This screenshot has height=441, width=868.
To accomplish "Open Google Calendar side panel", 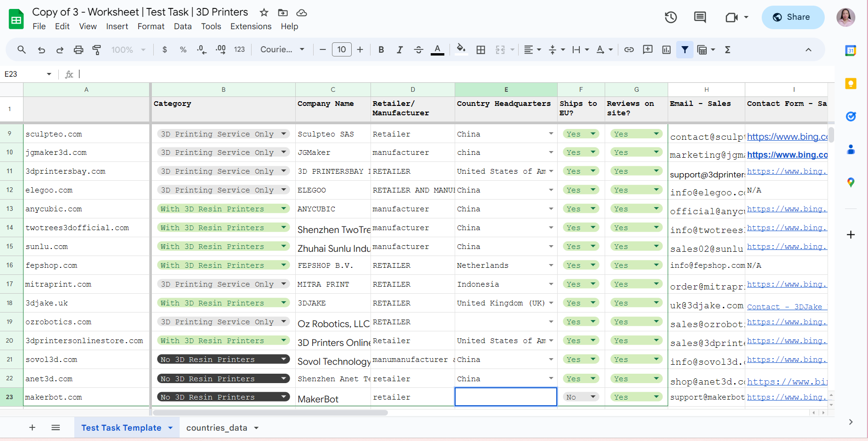I will point(851,50).
